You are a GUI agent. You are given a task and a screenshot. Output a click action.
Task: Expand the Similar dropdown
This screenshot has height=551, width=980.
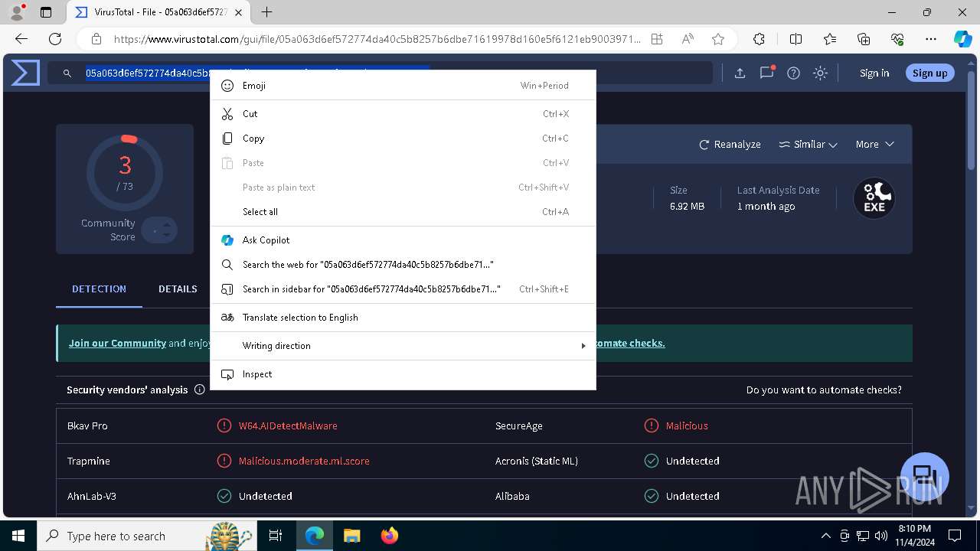click(x=808, y=144)
